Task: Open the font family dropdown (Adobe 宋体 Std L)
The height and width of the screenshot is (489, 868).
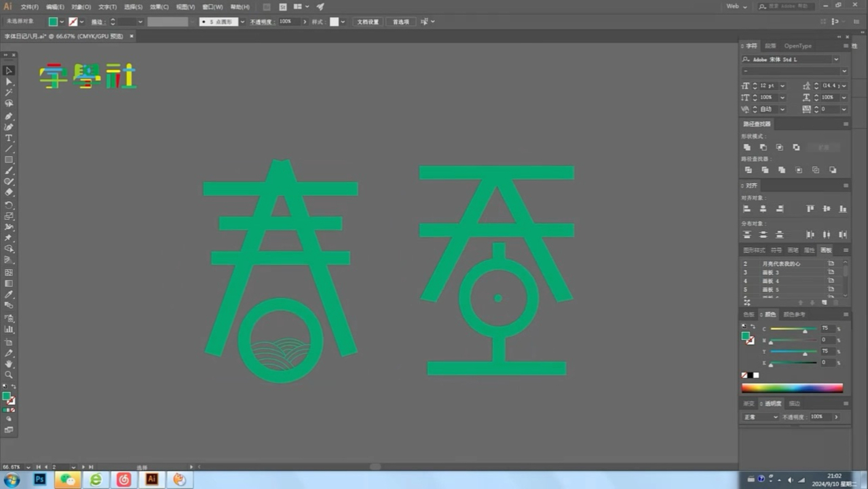Action: pyautogui.click(x=836, y=59)
